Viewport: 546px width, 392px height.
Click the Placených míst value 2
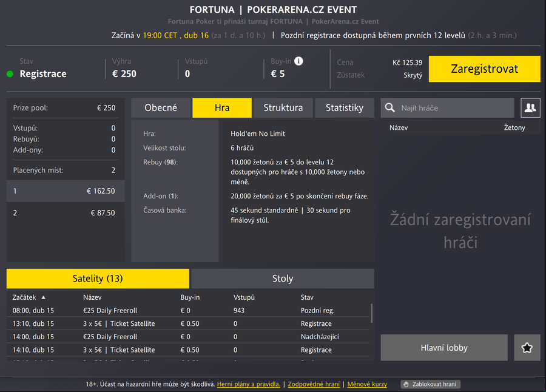(113, 170)
